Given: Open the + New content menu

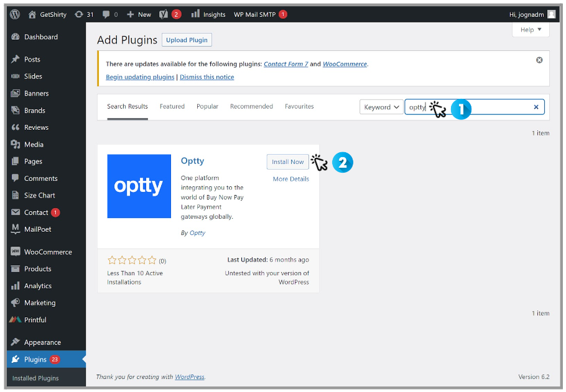Looking at the screenshot, I should [138, 14].
